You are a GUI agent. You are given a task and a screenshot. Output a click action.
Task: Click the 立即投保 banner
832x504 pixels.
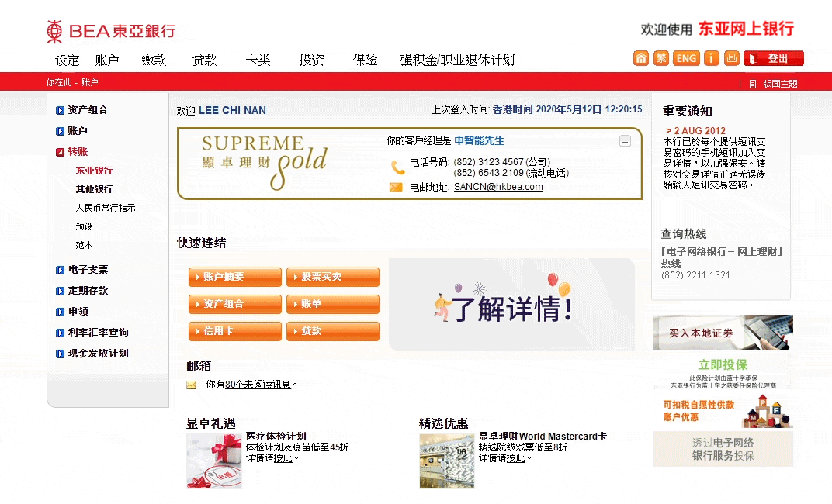(x=723, y=373)
